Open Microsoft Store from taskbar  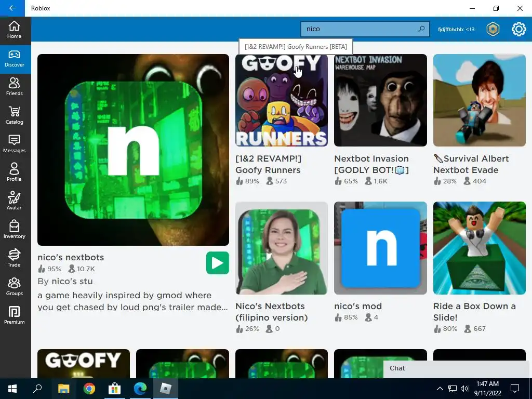pos(115,389)
